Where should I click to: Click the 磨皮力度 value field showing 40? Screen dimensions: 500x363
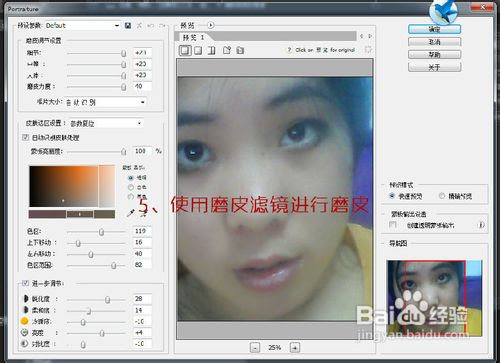pyautogui.click(x=142, y=86)
